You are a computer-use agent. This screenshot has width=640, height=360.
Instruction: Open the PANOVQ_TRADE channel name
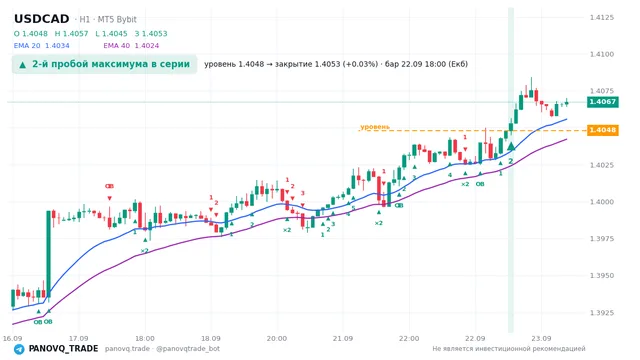point(63,349)
